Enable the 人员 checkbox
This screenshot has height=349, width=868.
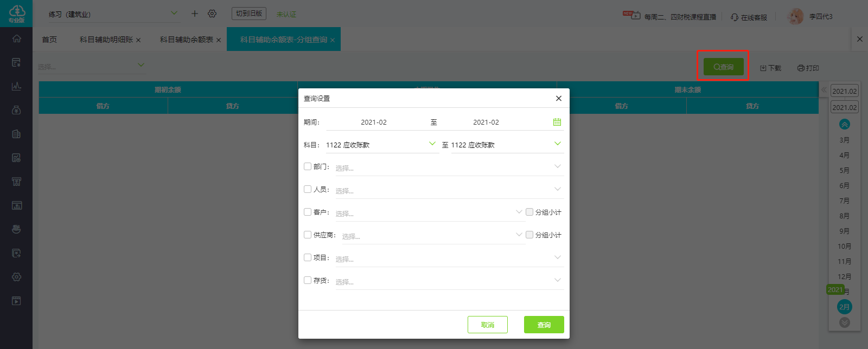pyautogui.click(x=308, y=189)
